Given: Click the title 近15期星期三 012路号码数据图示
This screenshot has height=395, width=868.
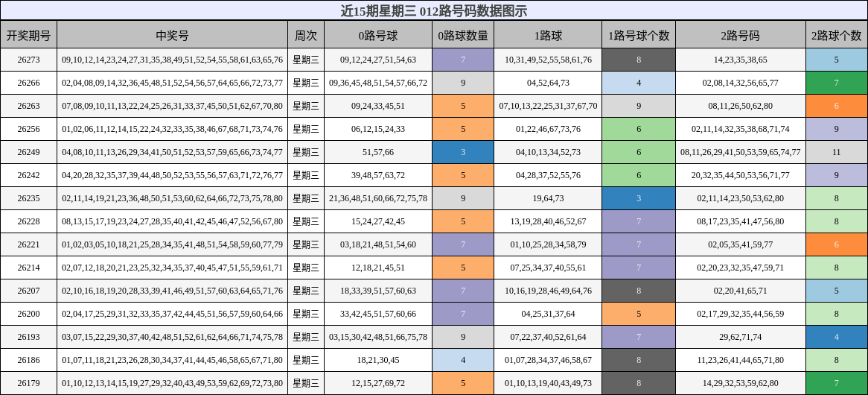Looking at the screenshot, I should click(x=434, y=10).
